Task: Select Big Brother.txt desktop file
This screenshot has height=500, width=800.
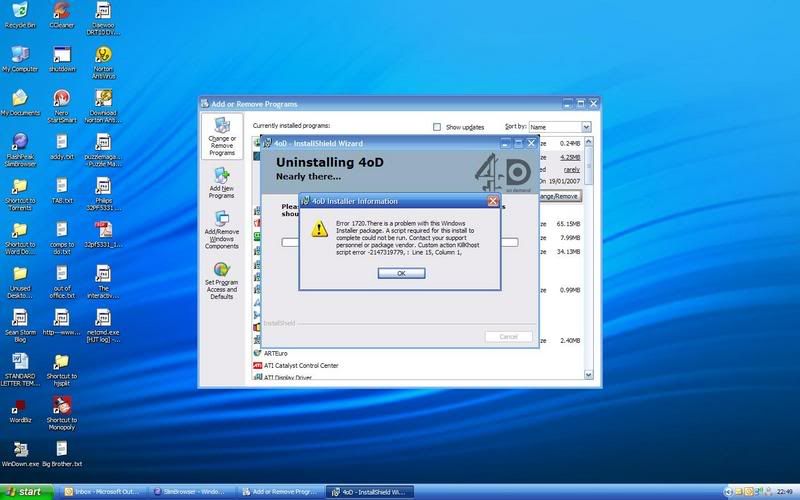Action: pos(62,454)
